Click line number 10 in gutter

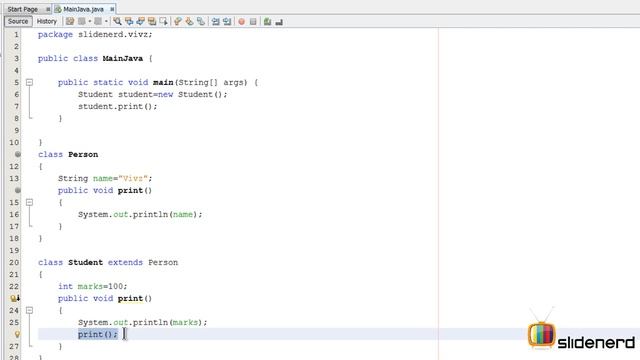tap(14, 142)
